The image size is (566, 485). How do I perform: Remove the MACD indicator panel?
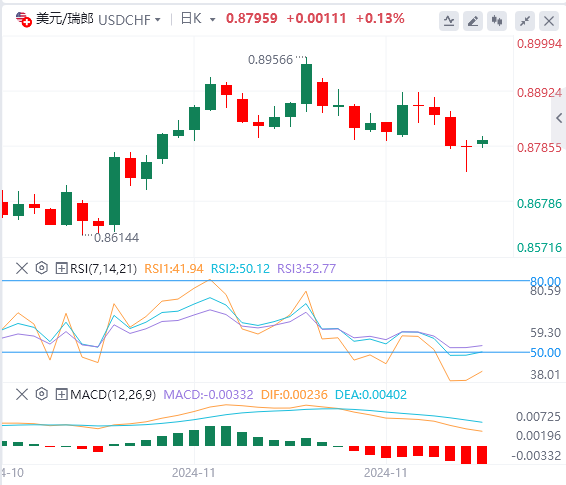coord(22,394)
